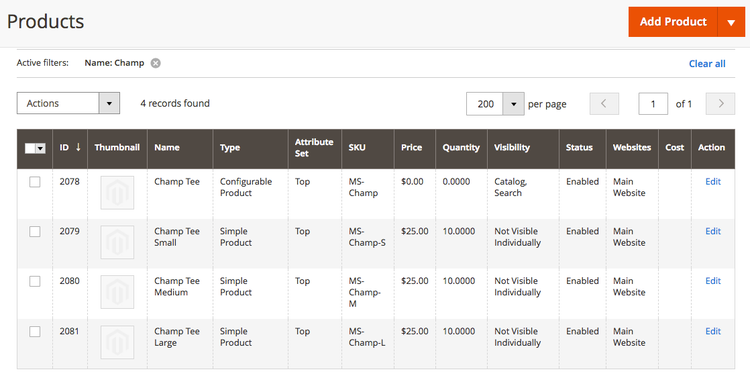Viewport: 750px width, 382px height.
Task: Sort by the Price column header
Action: click(415, 149)
